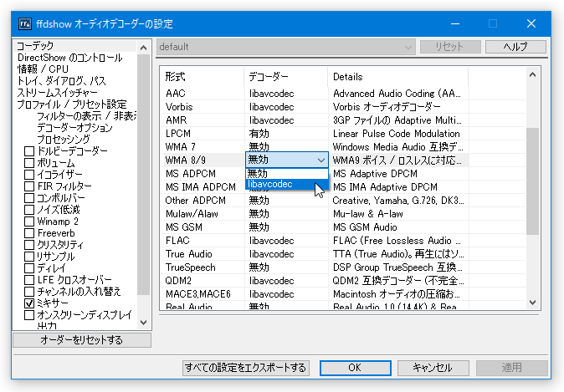Select トレイ、ダイアログ、パス in the tree
Screen dimensions: 564x392
(61, 81)
